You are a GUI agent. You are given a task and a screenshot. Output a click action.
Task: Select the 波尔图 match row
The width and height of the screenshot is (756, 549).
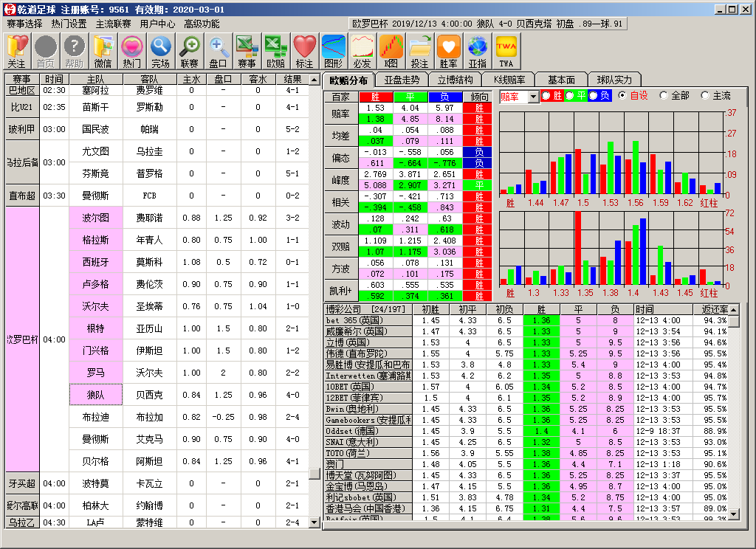point(190,218)
